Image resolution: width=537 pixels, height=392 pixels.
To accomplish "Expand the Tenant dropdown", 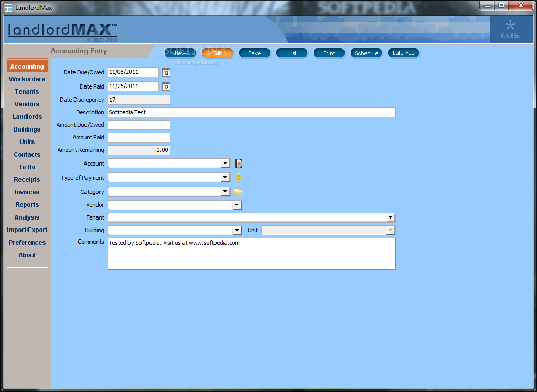I will 391,217.
